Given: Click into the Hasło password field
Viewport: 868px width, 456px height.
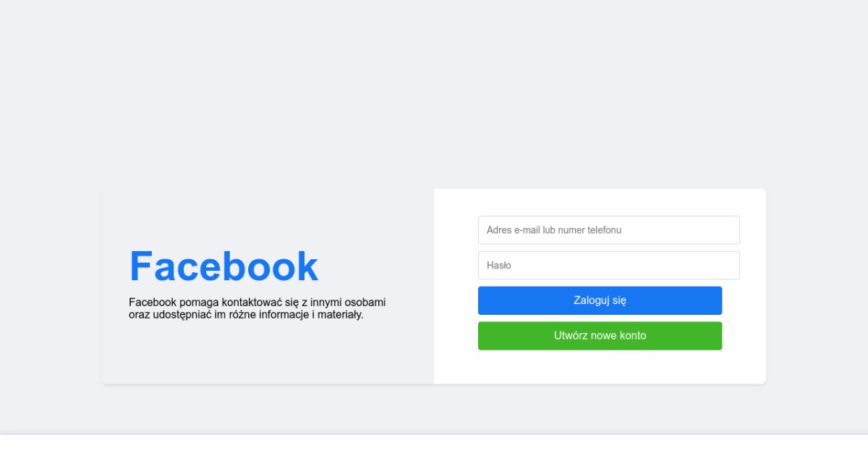Looking at the screenshot, I should (608, 265).
